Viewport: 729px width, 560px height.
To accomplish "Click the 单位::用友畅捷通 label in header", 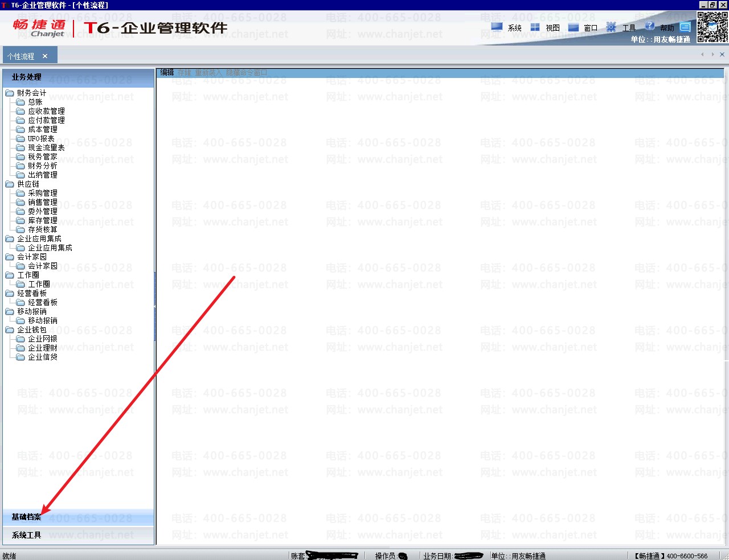I will pos(660,39).
